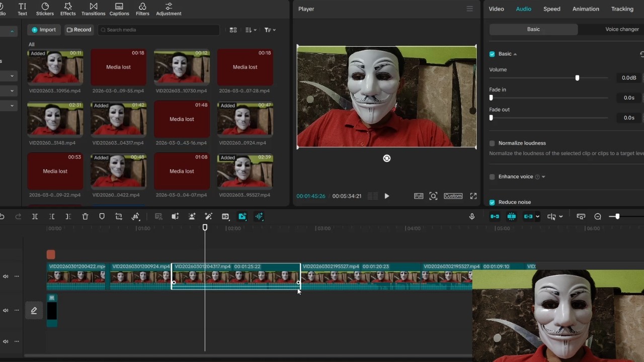Screen dimensions: 644x362
Task: Click the Search media field
Action: click(158, 30)
